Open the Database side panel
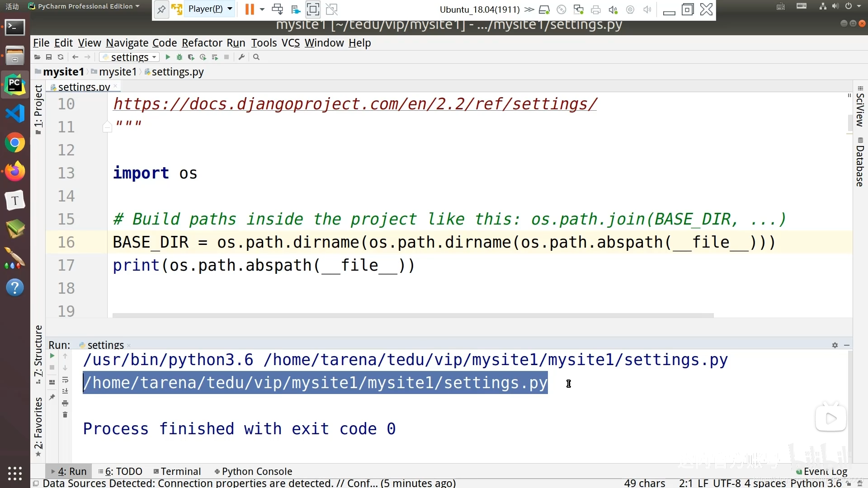868x488 pixels. click(x=860, y=162)
